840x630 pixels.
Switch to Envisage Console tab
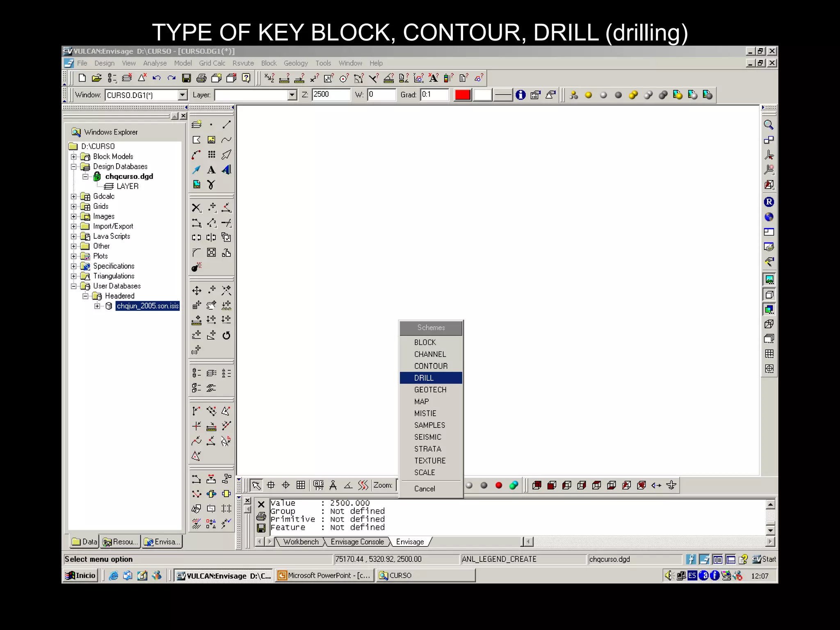[x=357, y=542]
